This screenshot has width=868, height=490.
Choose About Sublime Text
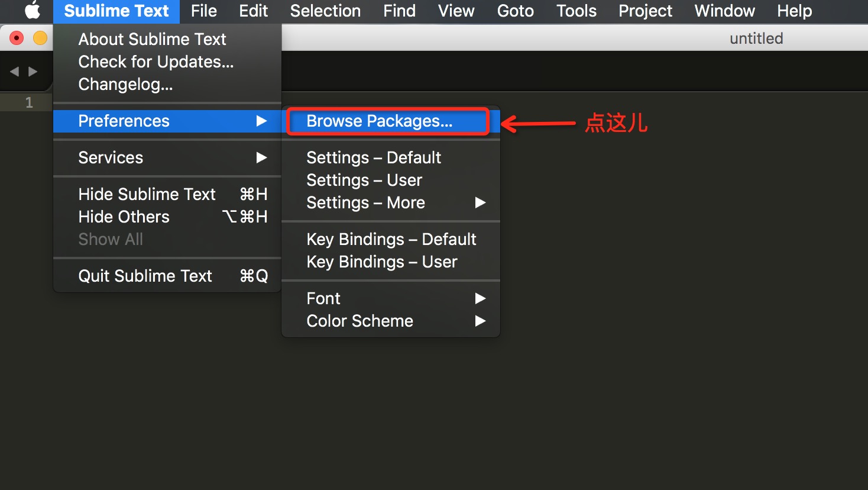152,39
